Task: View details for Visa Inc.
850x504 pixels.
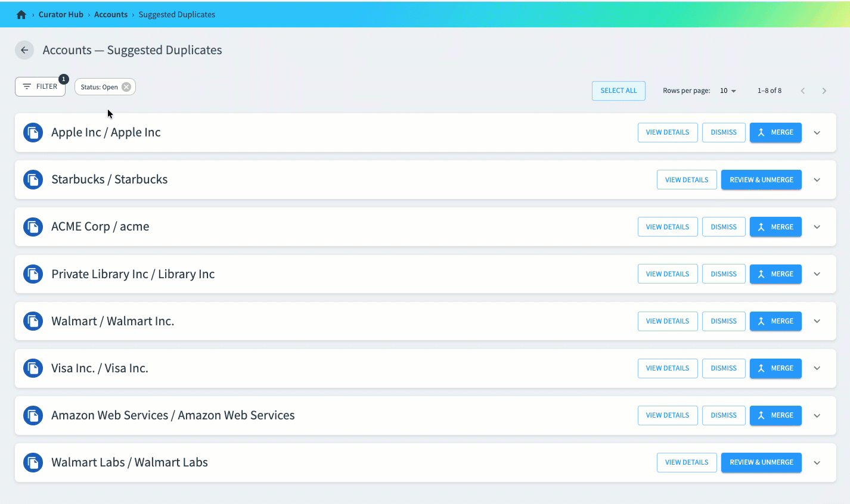Action: tap(668, 368)
